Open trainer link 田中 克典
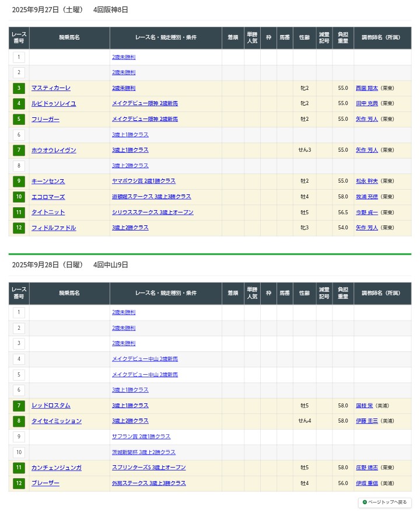The width and height of the screenshot is (420, 516). coord(367,103)
